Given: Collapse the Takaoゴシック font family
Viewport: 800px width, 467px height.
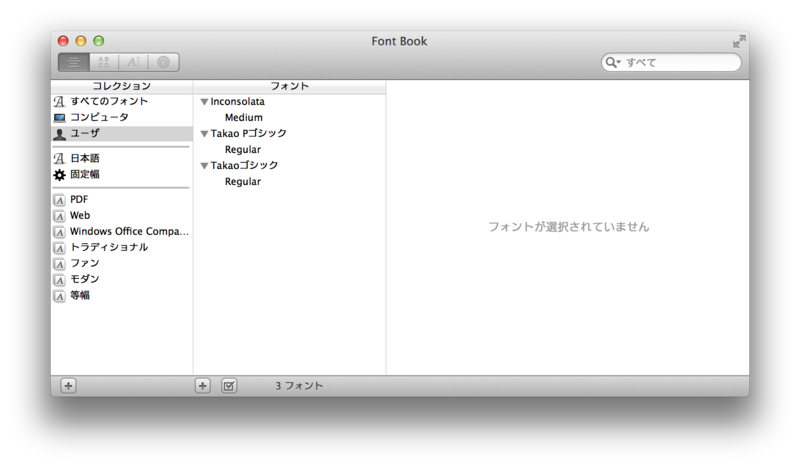Looking at the screenshot, I should tap(204, 166).
